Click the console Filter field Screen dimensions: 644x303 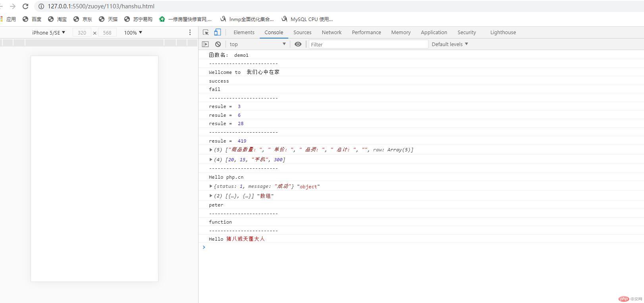pos(368,44)
